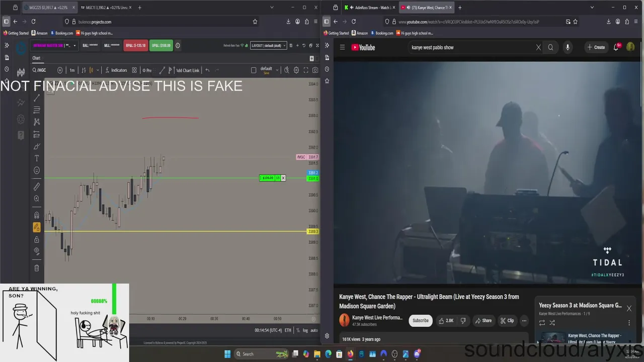Click the taskbar Search box
The image size is (644, 362).
click(262, 354)
